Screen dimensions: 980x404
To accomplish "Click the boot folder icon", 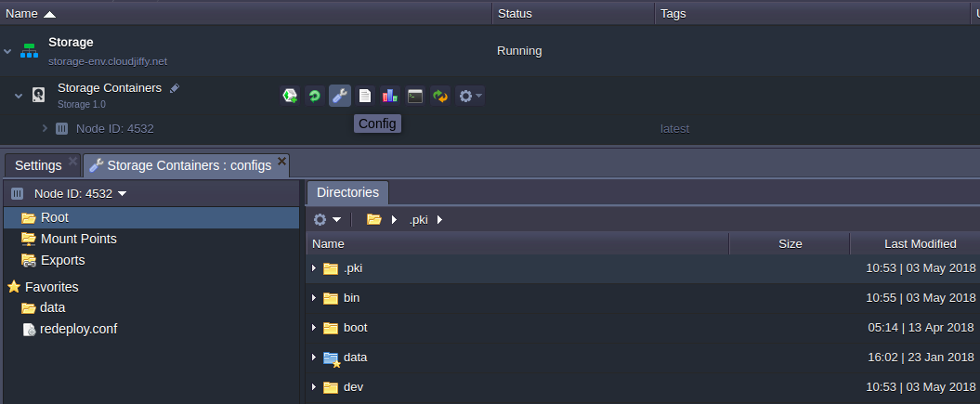I will [x=331, y=328].
